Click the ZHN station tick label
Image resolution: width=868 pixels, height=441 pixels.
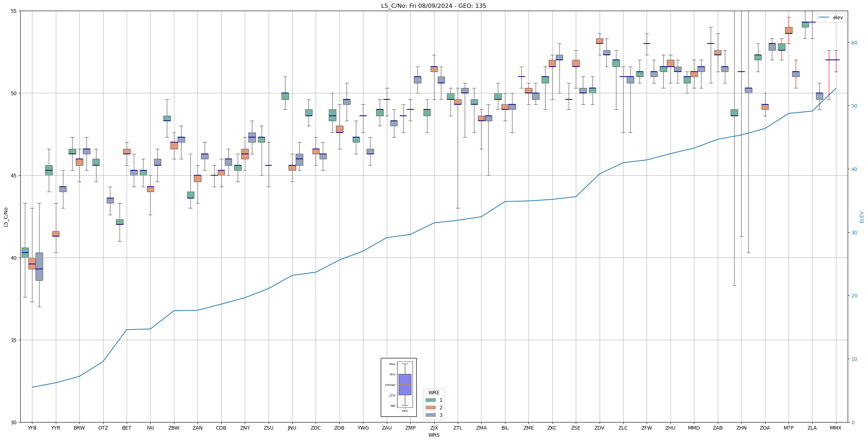[741, 428]
